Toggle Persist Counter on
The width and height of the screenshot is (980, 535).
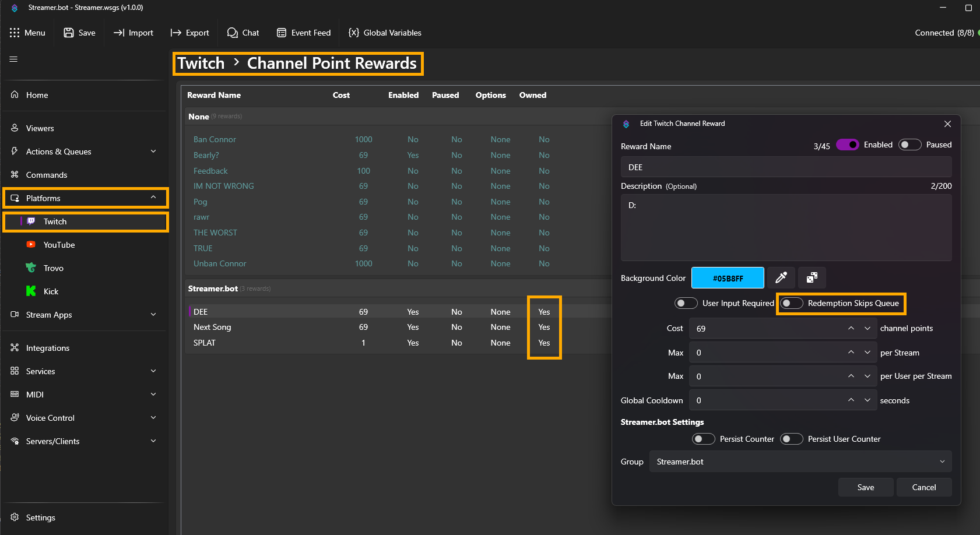pos(704,438)
